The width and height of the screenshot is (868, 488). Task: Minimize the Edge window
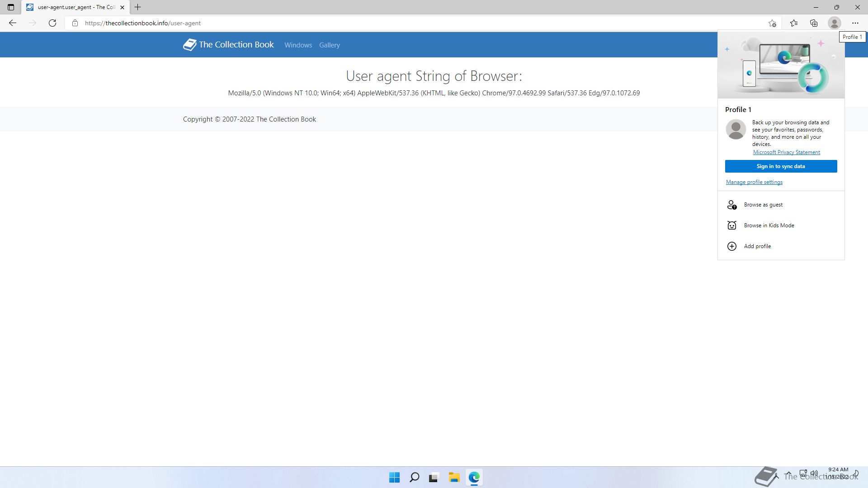(x=816, y=7)
